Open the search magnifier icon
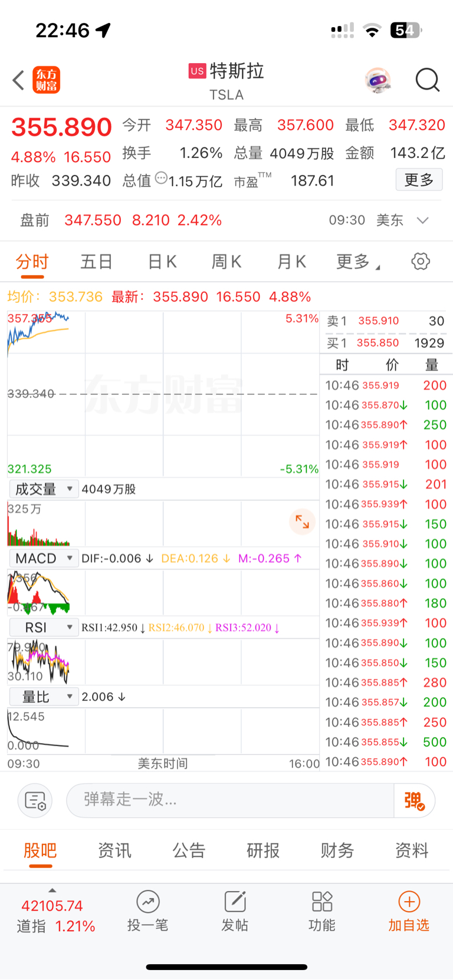Screen dimensions: 453x980 (428, 80)
